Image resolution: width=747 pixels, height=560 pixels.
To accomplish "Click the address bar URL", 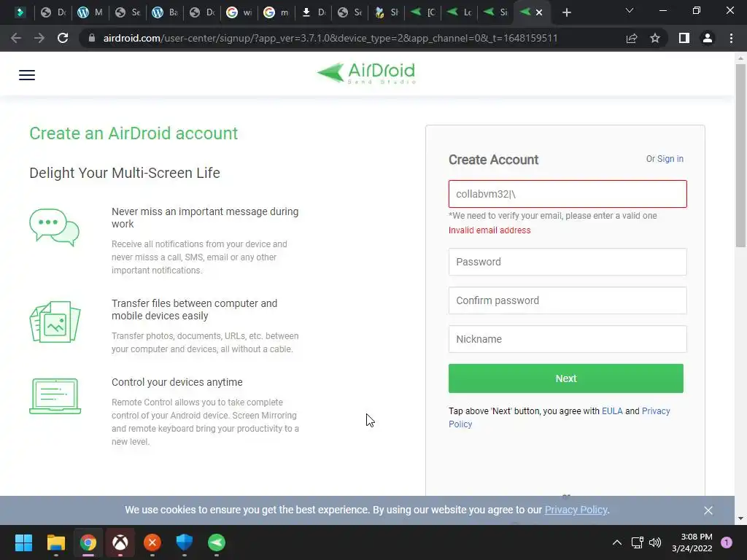I will (330, 38).
